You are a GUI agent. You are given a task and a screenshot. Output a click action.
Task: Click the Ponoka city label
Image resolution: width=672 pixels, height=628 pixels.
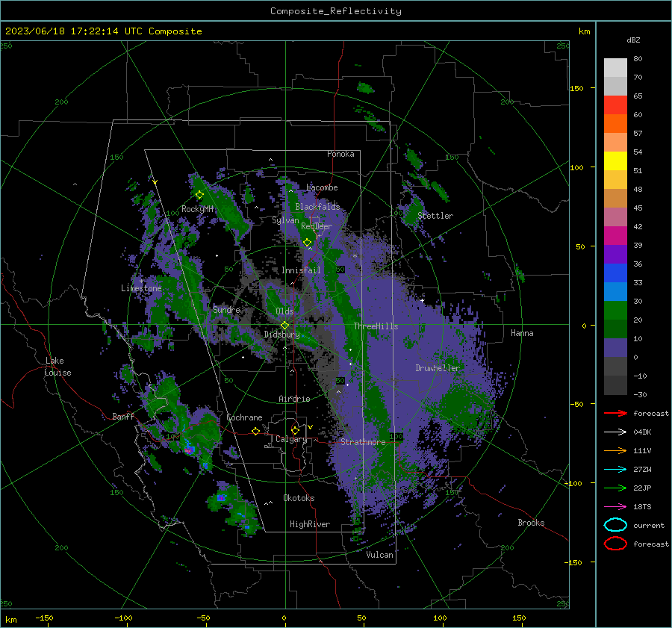340,154
